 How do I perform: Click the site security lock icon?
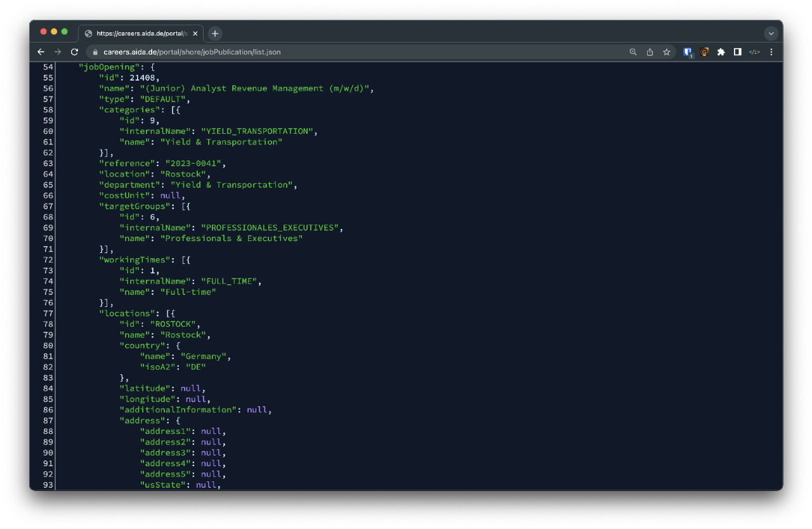(94, 51)
